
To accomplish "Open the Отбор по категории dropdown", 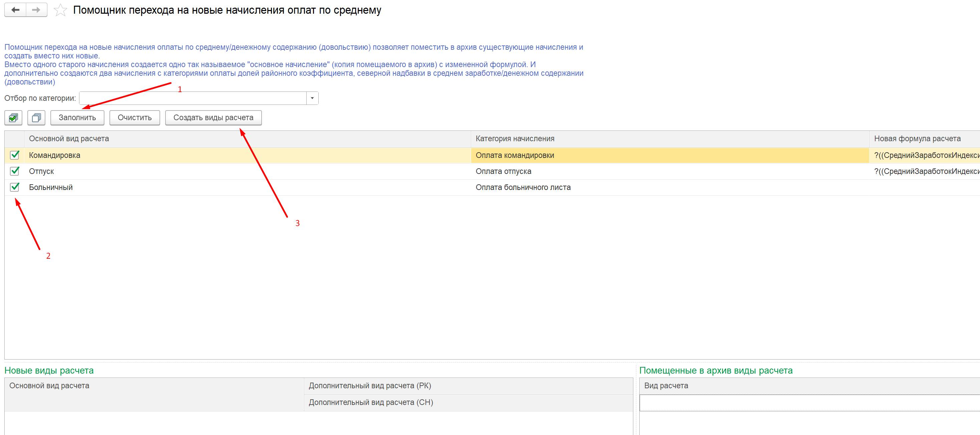I will click(x=312, y=98).
